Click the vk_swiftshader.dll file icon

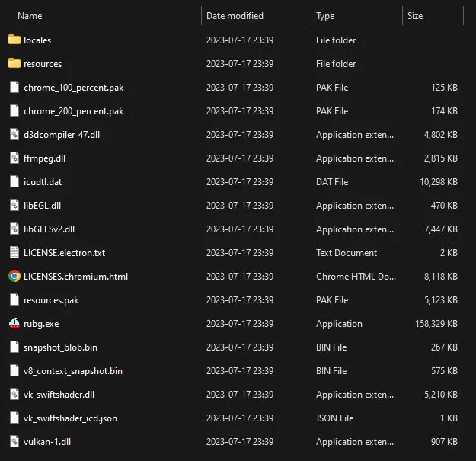[x=14, y=394]
